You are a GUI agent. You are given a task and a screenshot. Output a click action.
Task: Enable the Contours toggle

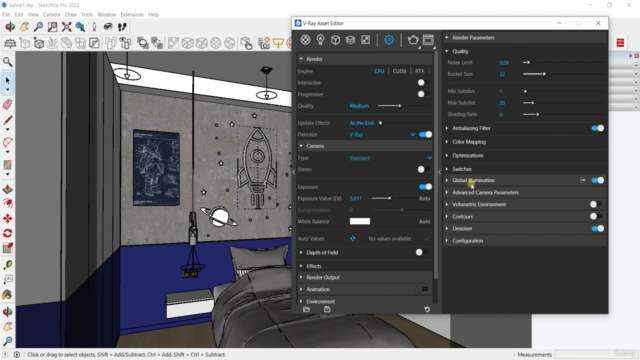tap(596, 216)
